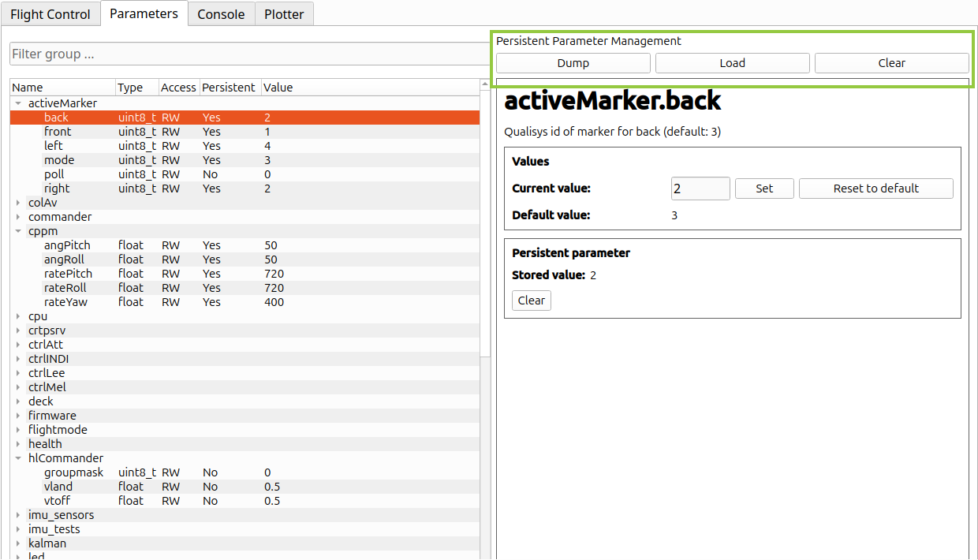Expand the colAv group
Image resolution: width=978 pixels, height=560 pixels.
18,203
